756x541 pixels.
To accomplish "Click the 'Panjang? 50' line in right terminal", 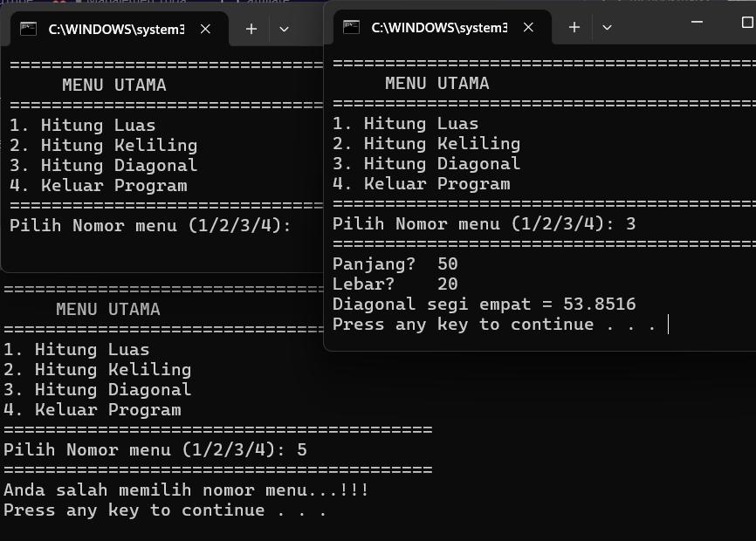I will tap(395, 264).
